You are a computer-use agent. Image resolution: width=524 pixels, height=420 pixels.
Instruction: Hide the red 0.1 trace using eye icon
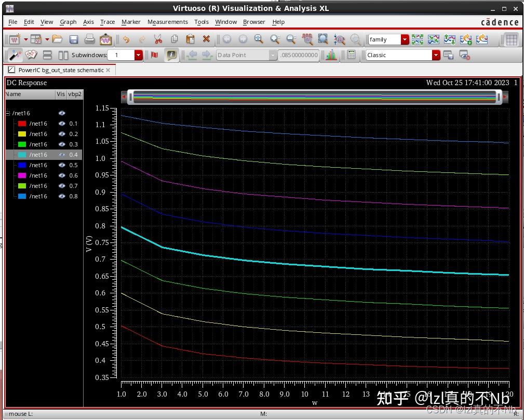(62, 124)
